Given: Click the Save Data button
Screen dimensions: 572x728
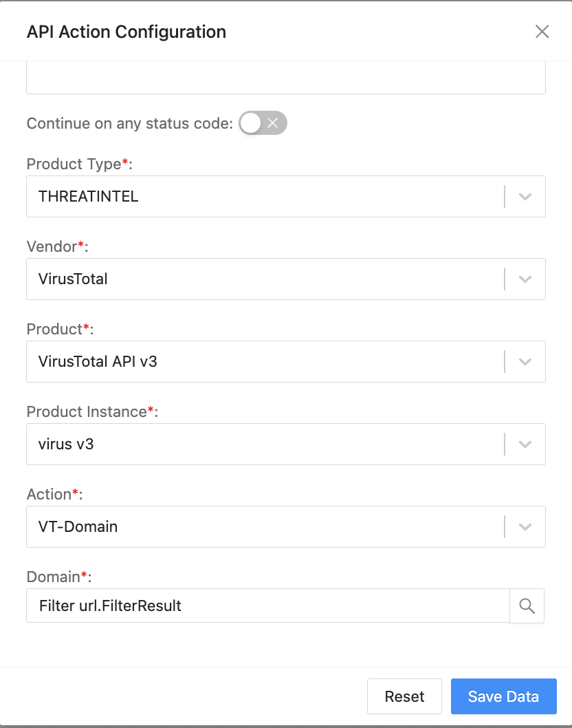Looking at the screenshot, I should coord(504,696).
